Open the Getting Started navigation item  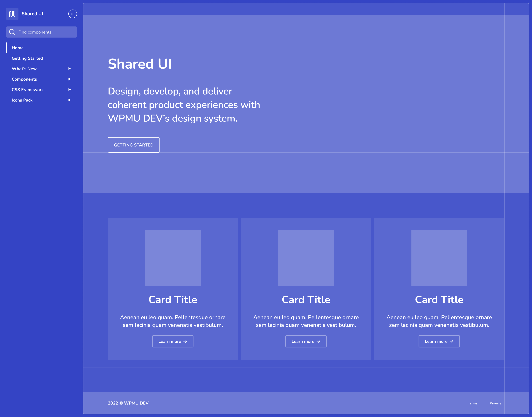pyautogui.click(x=27, y=58)
